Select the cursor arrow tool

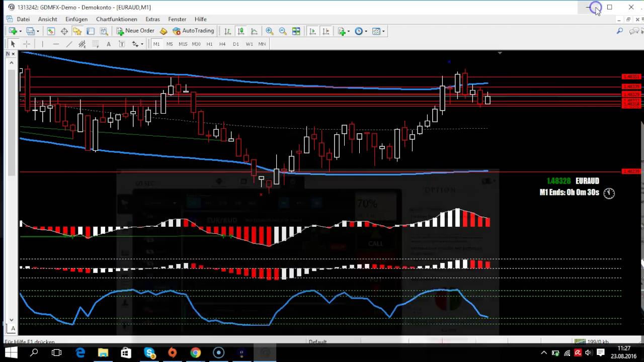pyautogui.click(x=13, y=44)
